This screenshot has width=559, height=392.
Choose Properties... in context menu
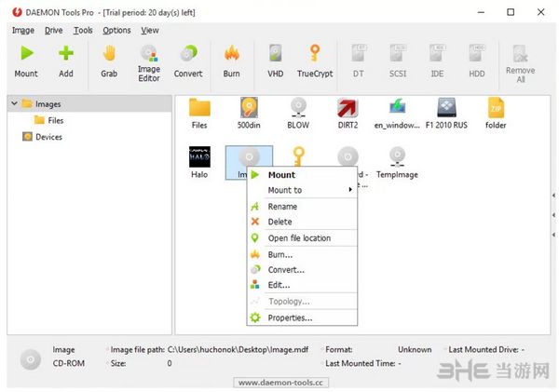[302, 318]
